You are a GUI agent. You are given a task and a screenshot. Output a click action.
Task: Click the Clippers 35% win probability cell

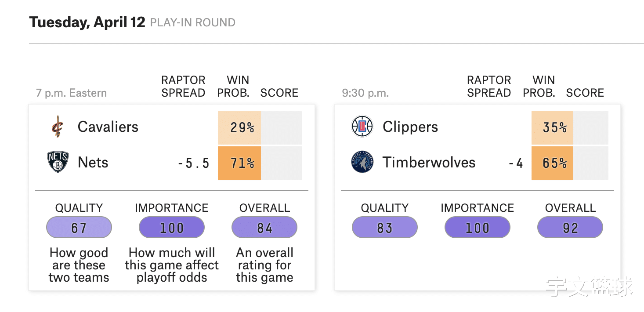coord(552,127)
